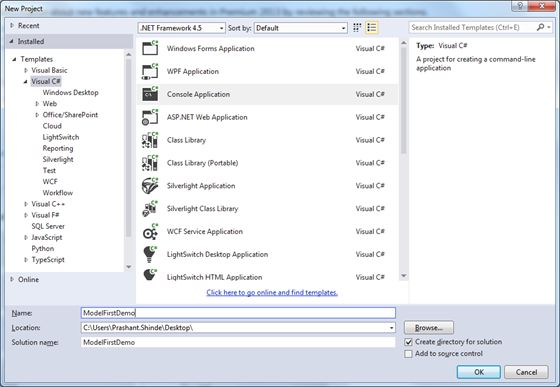
Task: Expand the Web node arrow
Action: (x=37, y=104)
